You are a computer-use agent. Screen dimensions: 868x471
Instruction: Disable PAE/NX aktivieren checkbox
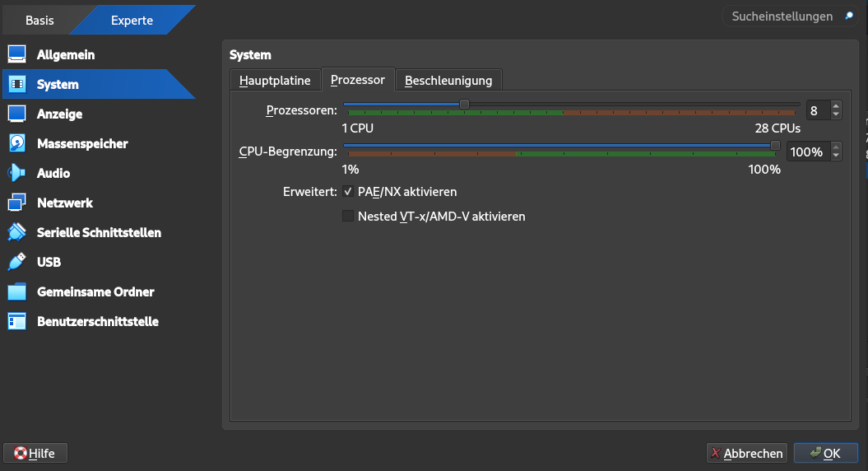(x=348, y=192)
